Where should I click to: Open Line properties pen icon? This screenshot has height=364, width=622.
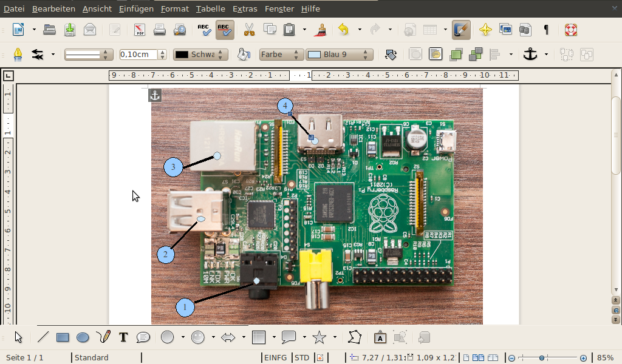pyautogui.click(x=18, y=54)
